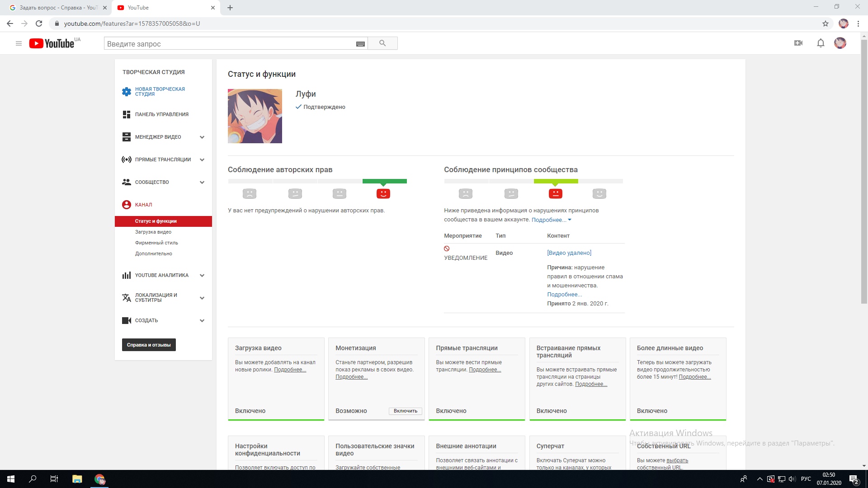Click the выбрать link in Собственный URL card

coord(677,460)
